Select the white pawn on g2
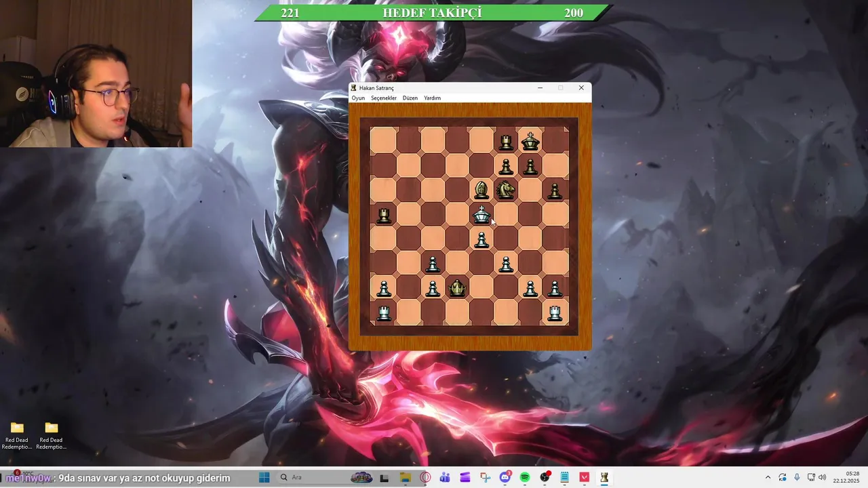Image resolution: width=868 pixels, height=488 pixels. click(x=530, y=288)
